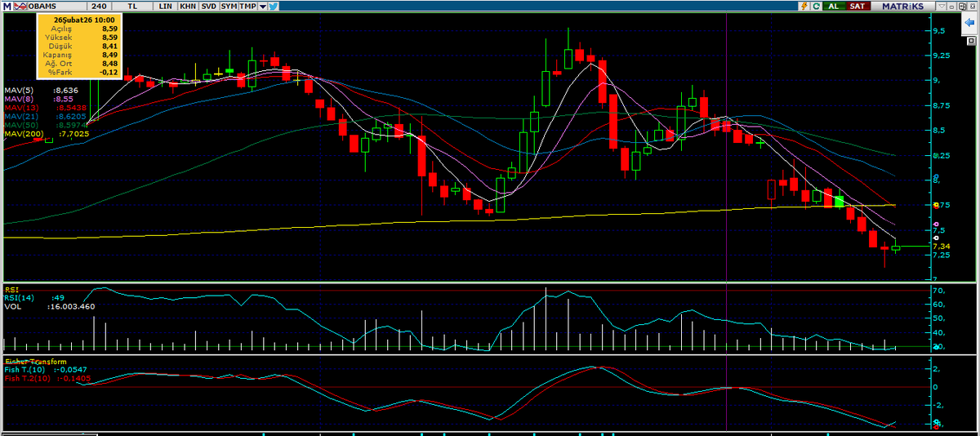This screenshot has width=980, height=436.
Task: Click the 9,5 price axis label
Action: (938, 31)
